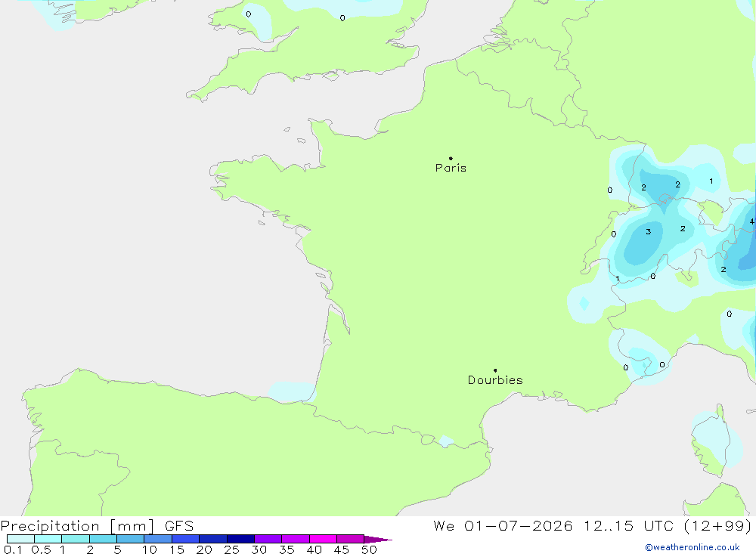
Task: Open the weatheronline.co.uk copyright link
Action: point(692,547)
